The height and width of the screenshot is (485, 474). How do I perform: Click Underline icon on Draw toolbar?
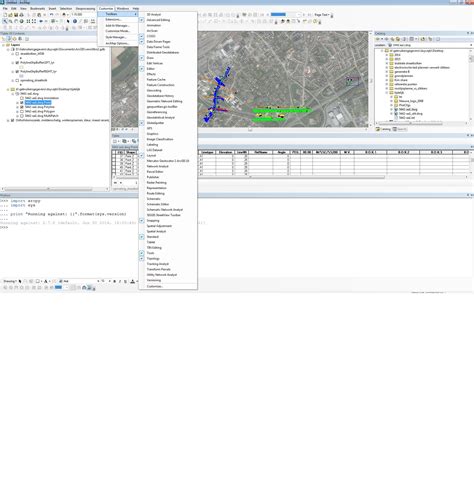click(126, 282)
